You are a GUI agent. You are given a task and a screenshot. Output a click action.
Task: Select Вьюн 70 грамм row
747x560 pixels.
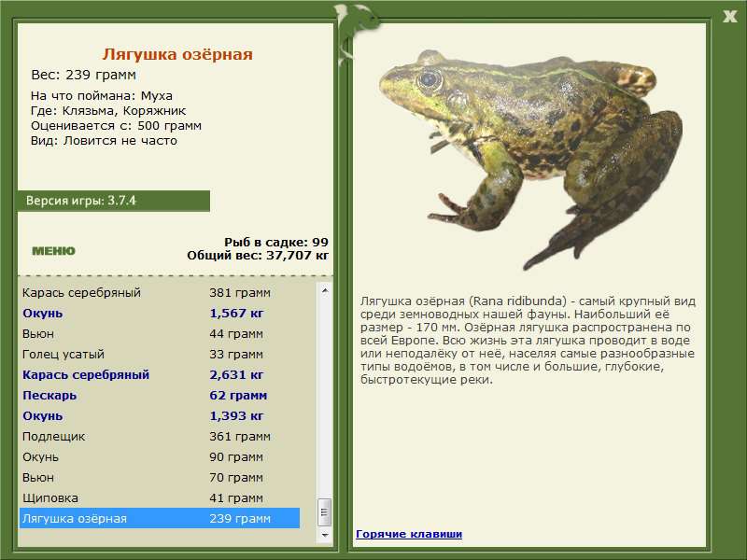pyautogui.click(x=160, y=477)
